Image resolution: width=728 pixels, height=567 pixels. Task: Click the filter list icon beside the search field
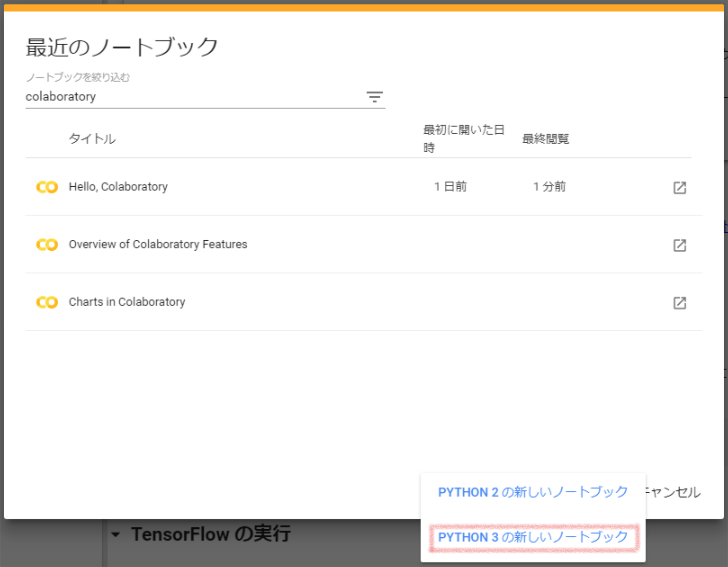click(x=374, y=97)
